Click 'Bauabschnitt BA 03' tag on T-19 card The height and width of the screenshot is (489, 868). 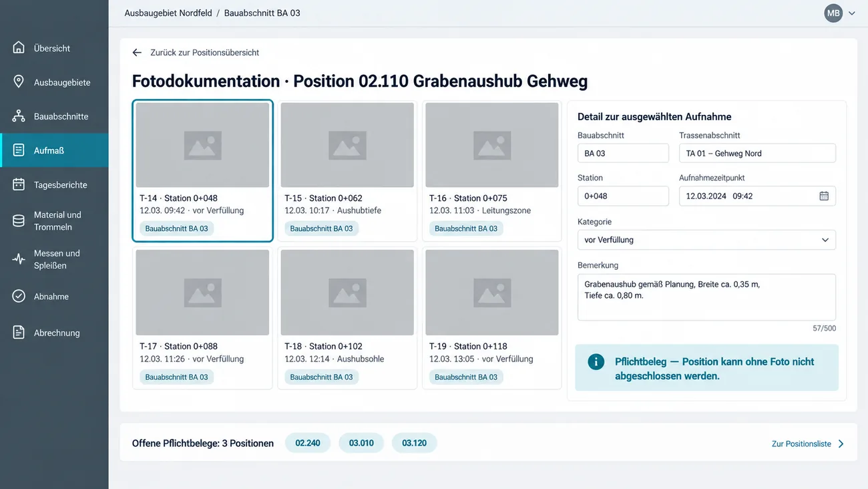tap(466, 377)
